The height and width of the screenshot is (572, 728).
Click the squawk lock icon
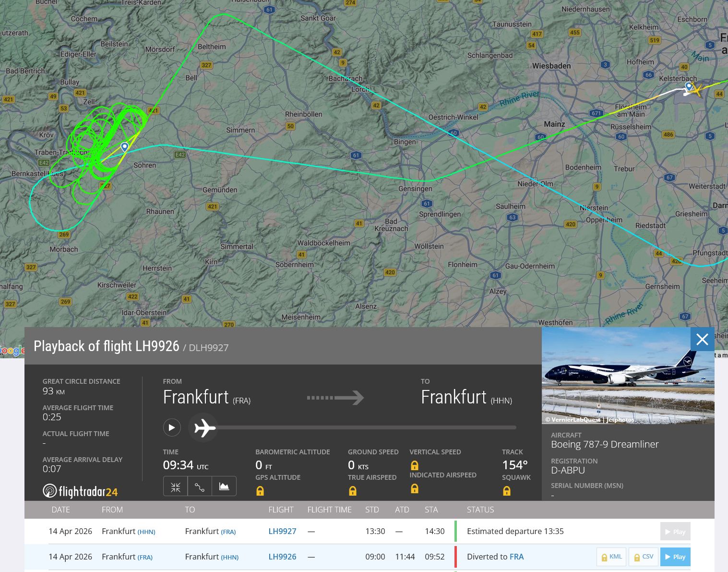coord(506,491)
